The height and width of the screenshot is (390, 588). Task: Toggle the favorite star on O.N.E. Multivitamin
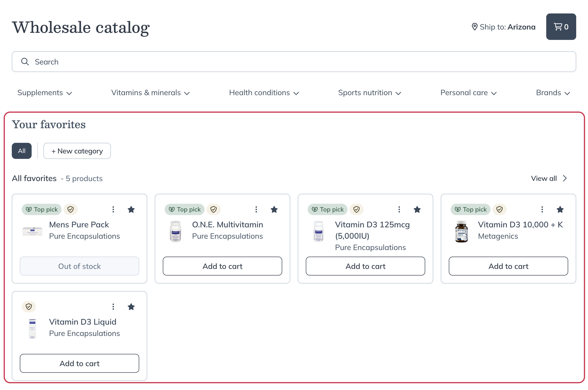click(274, 209)
